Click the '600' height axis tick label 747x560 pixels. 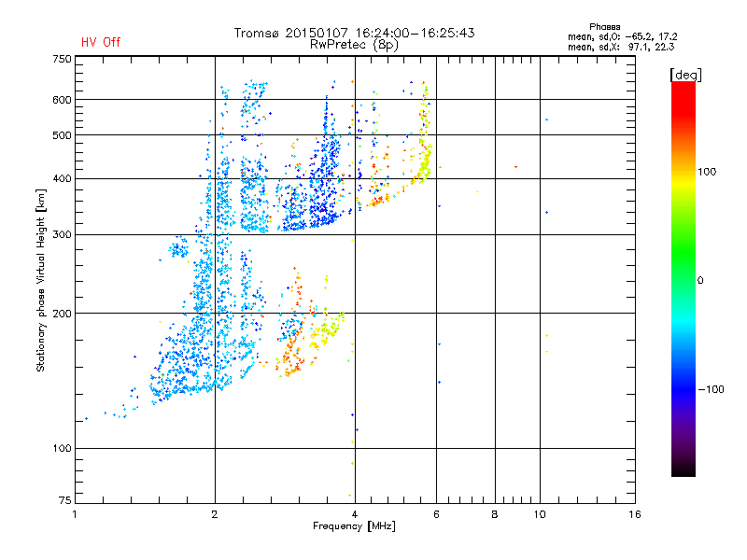(x=62, y=100)
